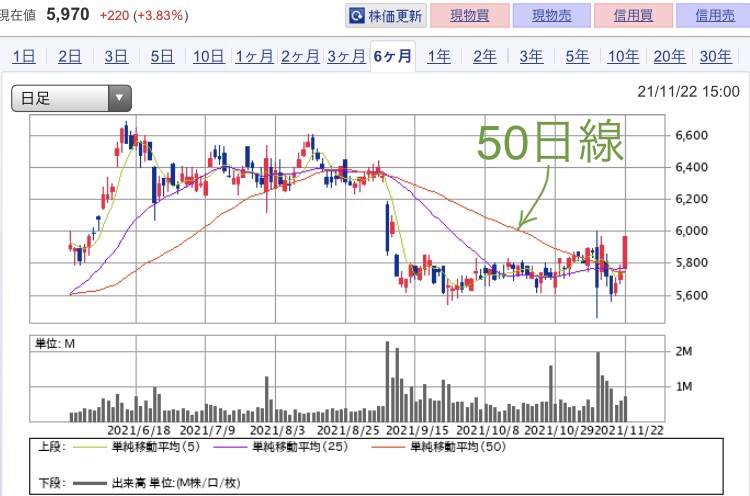Click the 2021/6/18 date label
The image size is (750, 496).
click(139, 430)
